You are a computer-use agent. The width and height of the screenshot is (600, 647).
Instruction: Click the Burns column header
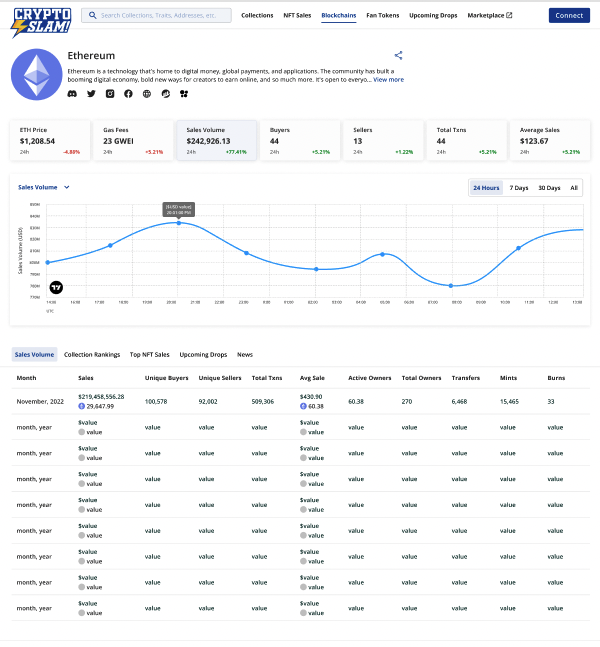coord(556,378)
